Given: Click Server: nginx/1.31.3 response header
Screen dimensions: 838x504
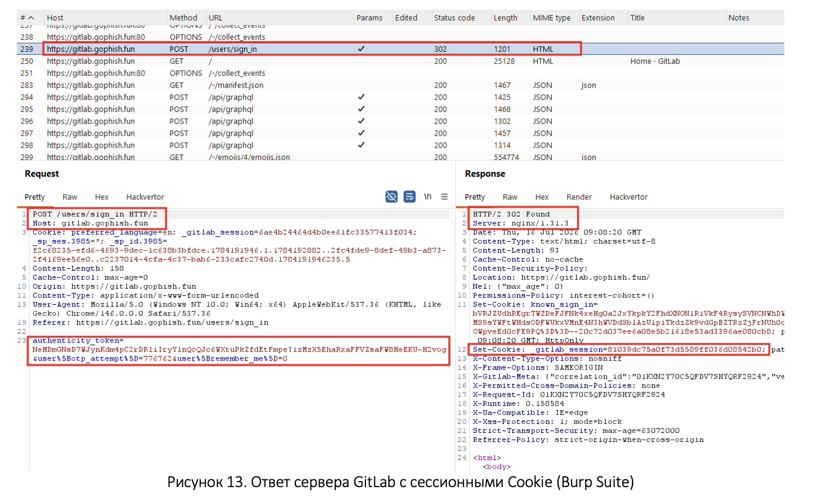Looking at the screenshot, I should click(521, 223).
